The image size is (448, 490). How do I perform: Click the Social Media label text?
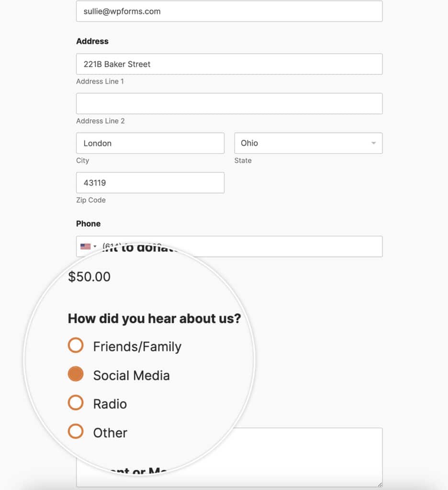click(x=131, y=375)
